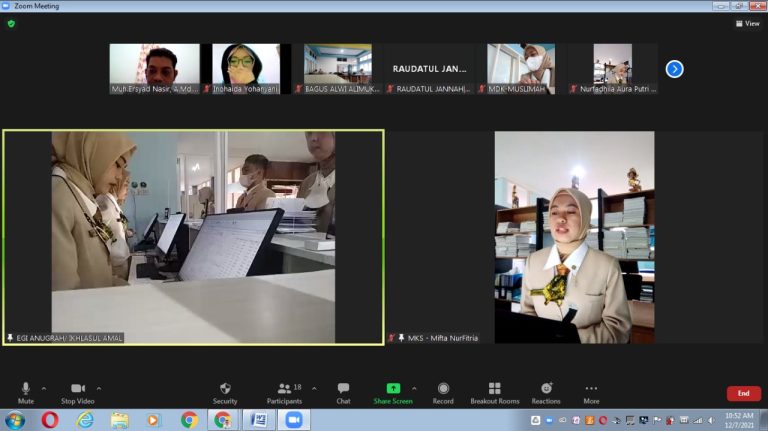The height and width of the screenshot is (431, 768).
Task: Open the Security shield menu
Action: pos(225,393)
